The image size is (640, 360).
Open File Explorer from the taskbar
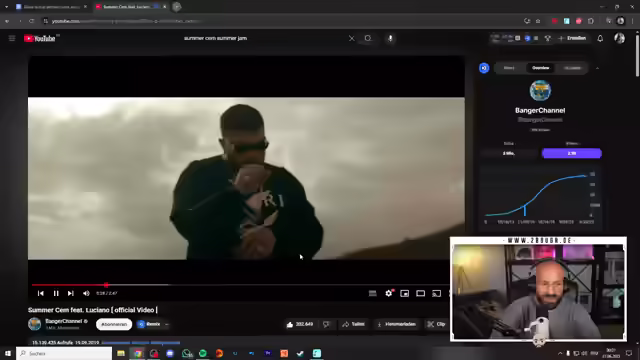tap(121, 353)
